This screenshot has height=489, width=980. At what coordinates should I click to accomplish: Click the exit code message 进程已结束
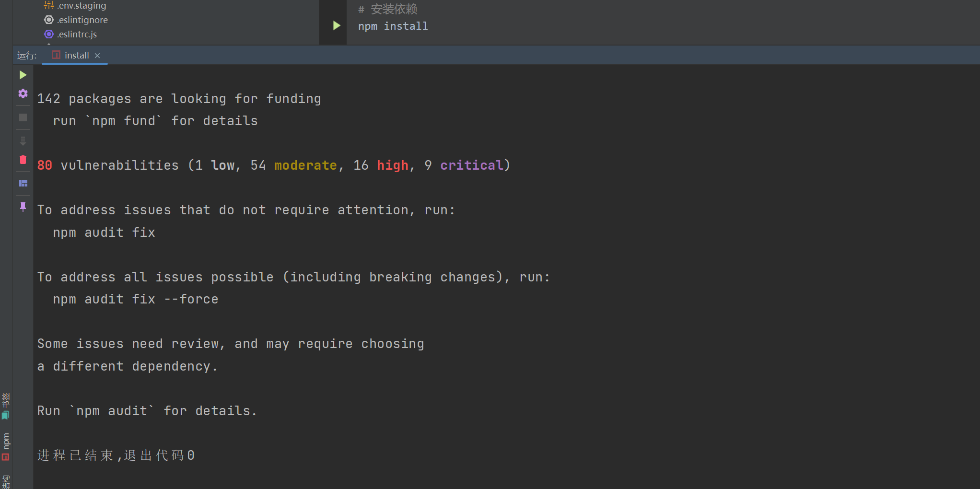116,455
